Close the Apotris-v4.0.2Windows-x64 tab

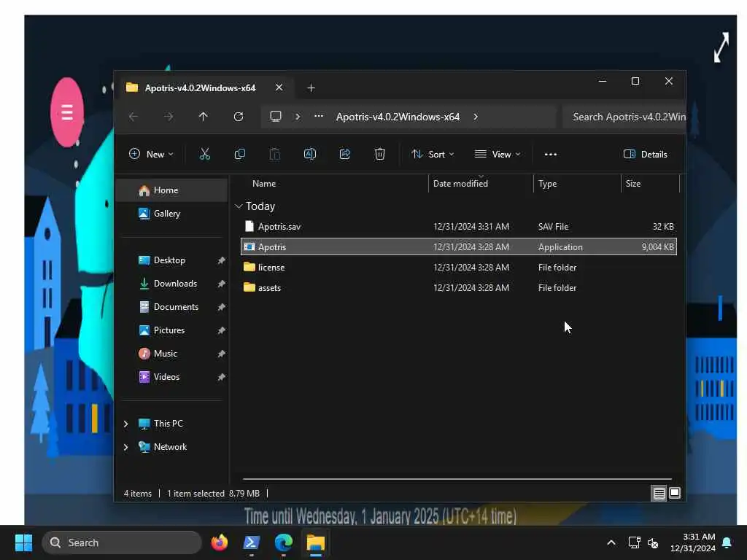[x=279, y=87]
